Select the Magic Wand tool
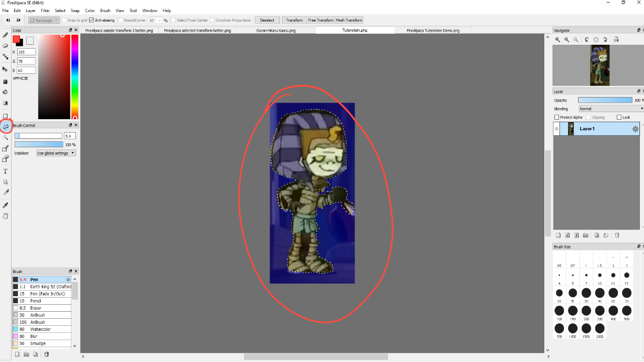The height and width of the screenshot is (362, 644). pyautogui.click(x=6, y=137)
